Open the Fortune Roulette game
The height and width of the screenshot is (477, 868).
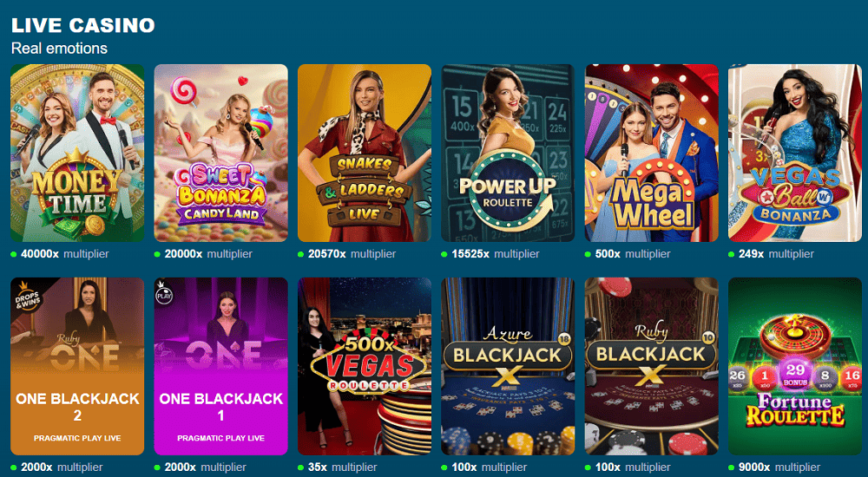[x=795, y=366]
